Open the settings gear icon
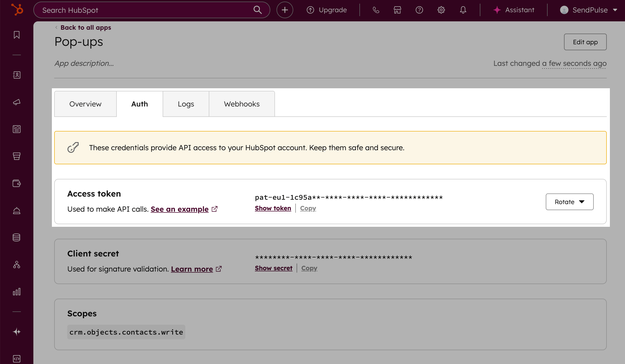This screenshot has width=625, height=364. click(x=441, y=10)
